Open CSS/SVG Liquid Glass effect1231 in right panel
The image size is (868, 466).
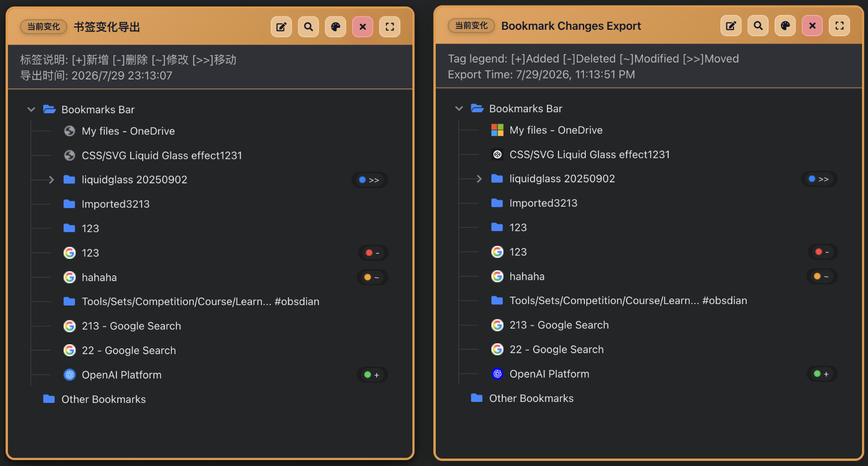click(590, 155)
